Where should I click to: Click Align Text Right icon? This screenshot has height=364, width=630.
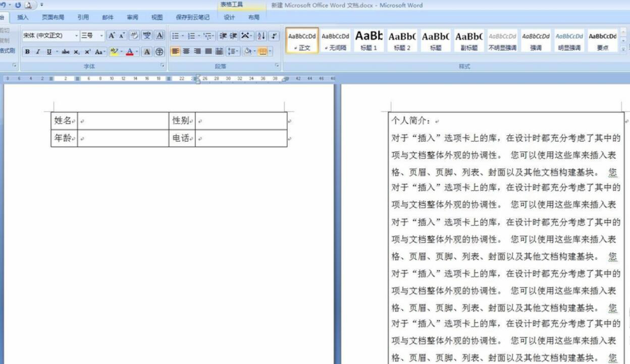[197, 52]
